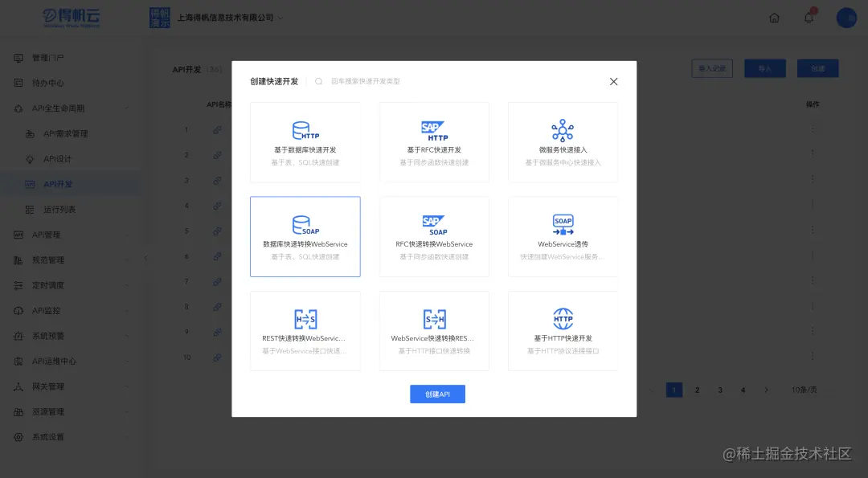The height and width of the screenshot is (478, 868).
Task: Go to 运行列表 menu item
Action: tap(59, 209)
